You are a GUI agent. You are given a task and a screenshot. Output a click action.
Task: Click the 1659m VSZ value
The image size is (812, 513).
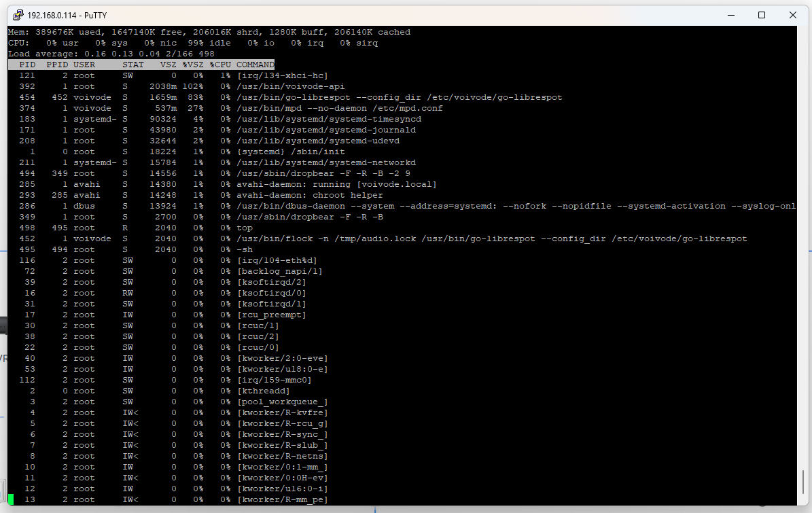pos(162,97)
